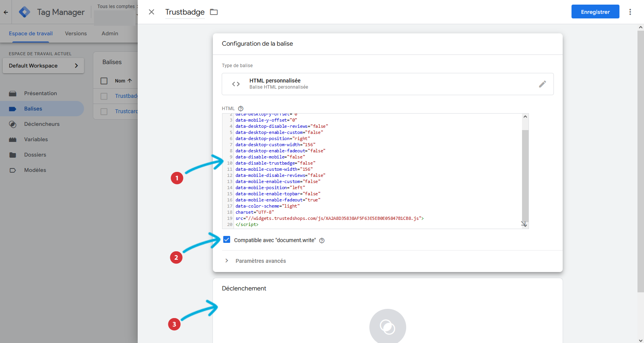
Task: Untick Compatible avec document.write checkbox
Action: tap(227, 240)
